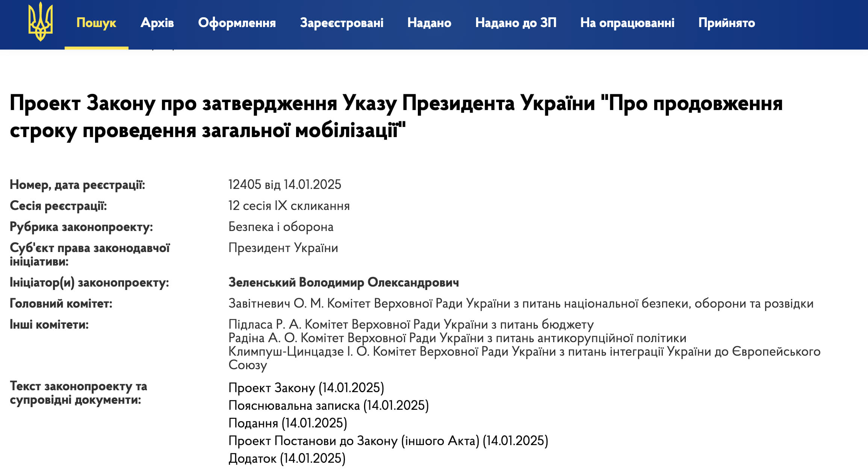
Task: Select the Оформлення navigation item
Action: coord(237,23)
